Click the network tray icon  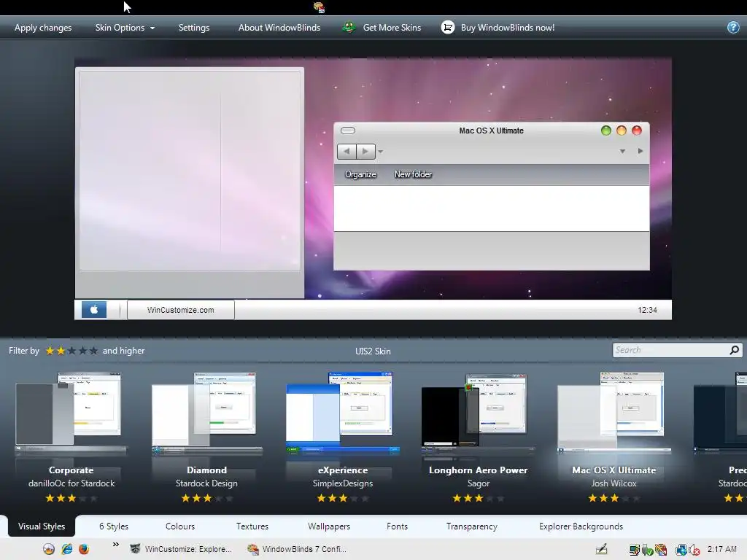click(681, 550)
